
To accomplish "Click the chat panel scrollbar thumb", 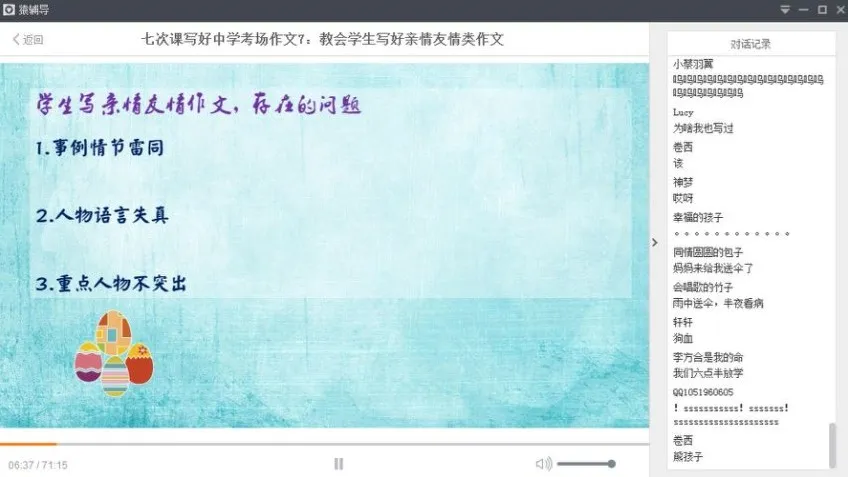I will click(831, 445).
